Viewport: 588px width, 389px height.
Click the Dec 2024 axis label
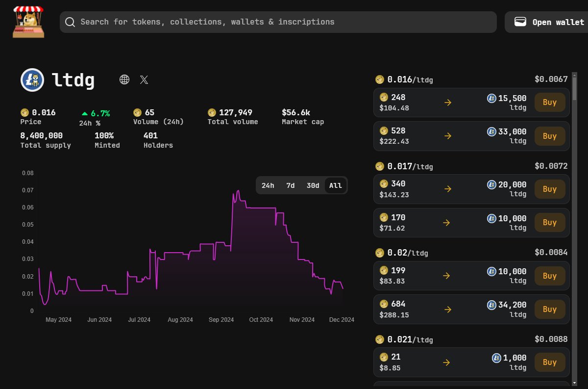pyautogui.click(x=342, y=320)
